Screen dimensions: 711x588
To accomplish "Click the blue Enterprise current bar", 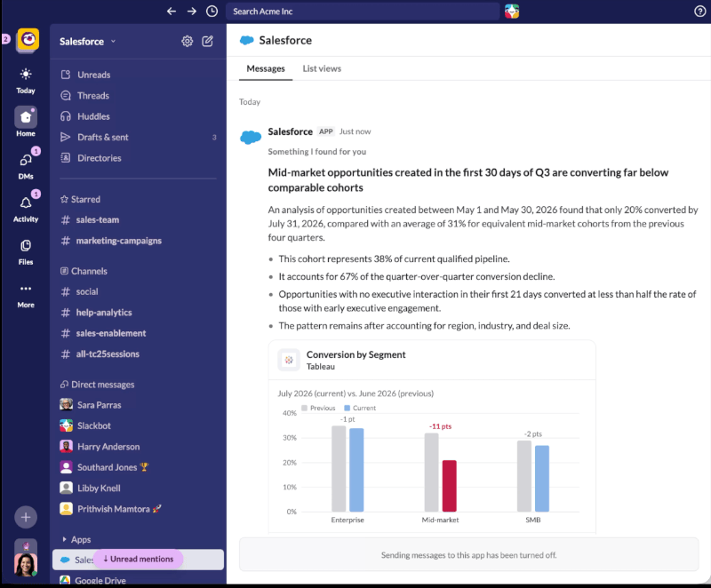I will 356,470.
